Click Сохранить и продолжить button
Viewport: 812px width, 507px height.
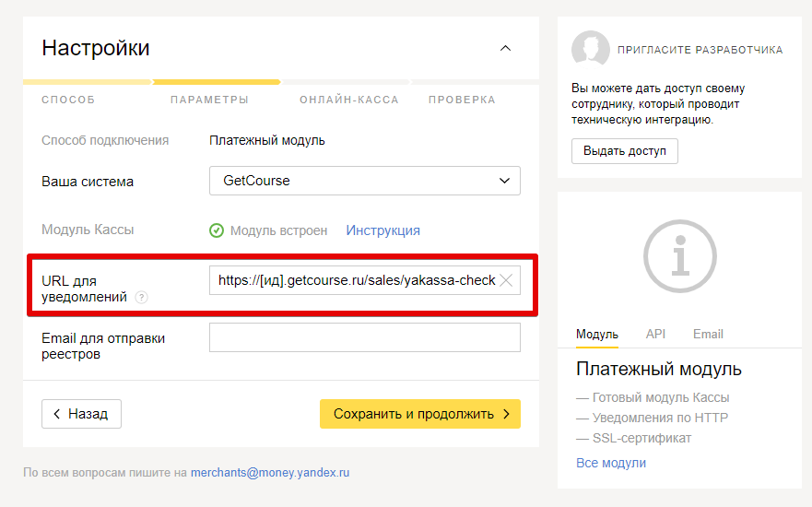(420, 414)
